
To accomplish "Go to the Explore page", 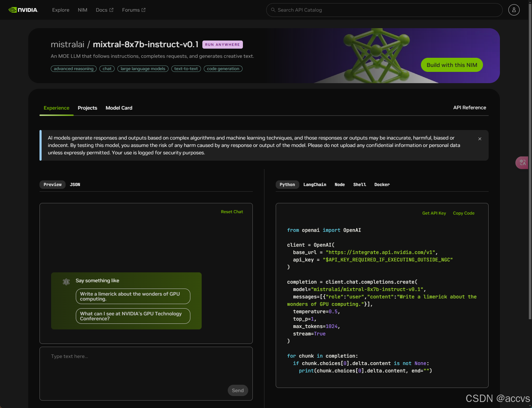I will pos(61,10).
